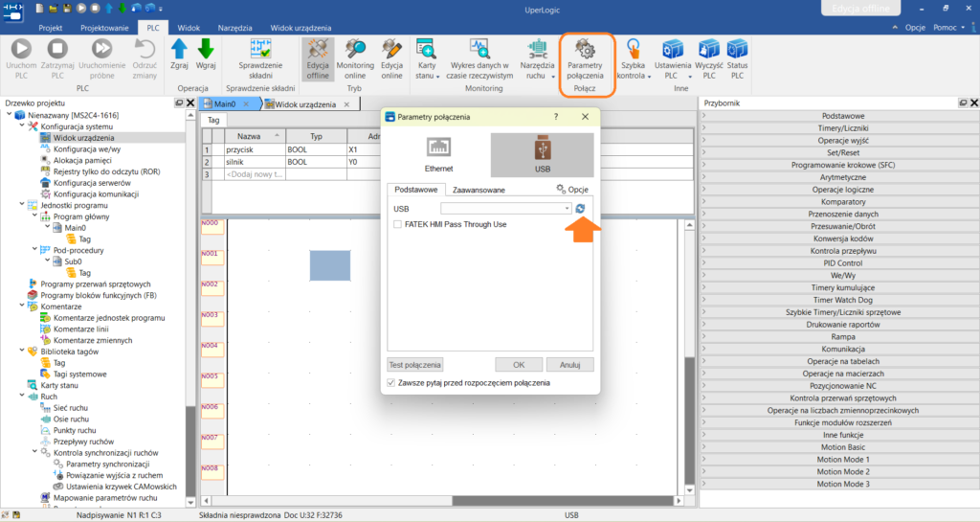Viewport: 980px width, 522px height.
Task: Select Edycja online mode
Action: pos(391,58)
